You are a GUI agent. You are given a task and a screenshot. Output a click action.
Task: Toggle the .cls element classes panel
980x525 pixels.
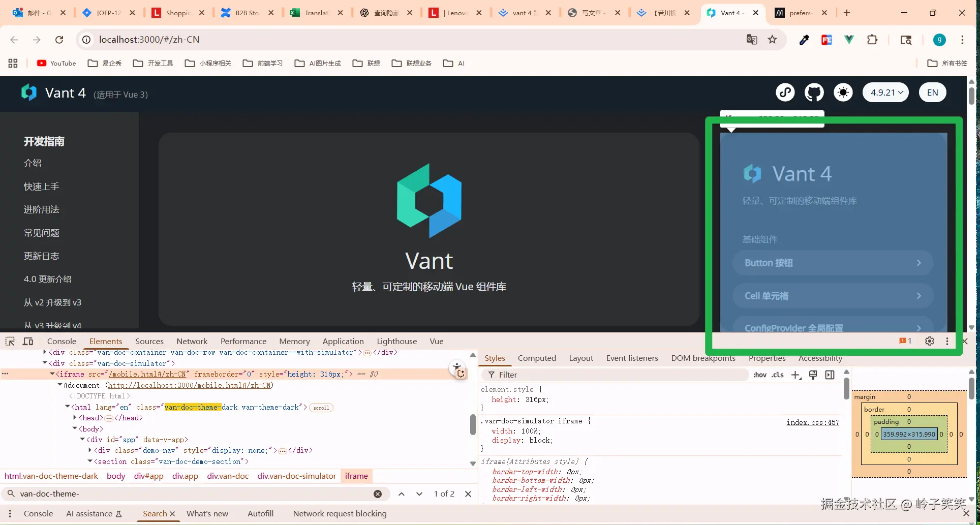(778, 375)
